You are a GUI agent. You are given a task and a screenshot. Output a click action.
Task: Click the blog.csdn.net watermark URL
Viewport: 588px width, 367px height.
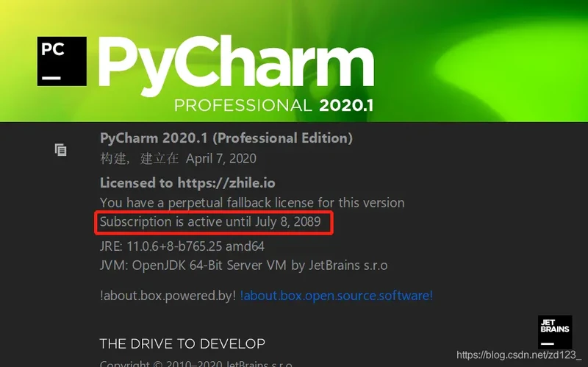pyautogui.click(x=519, y=354)
